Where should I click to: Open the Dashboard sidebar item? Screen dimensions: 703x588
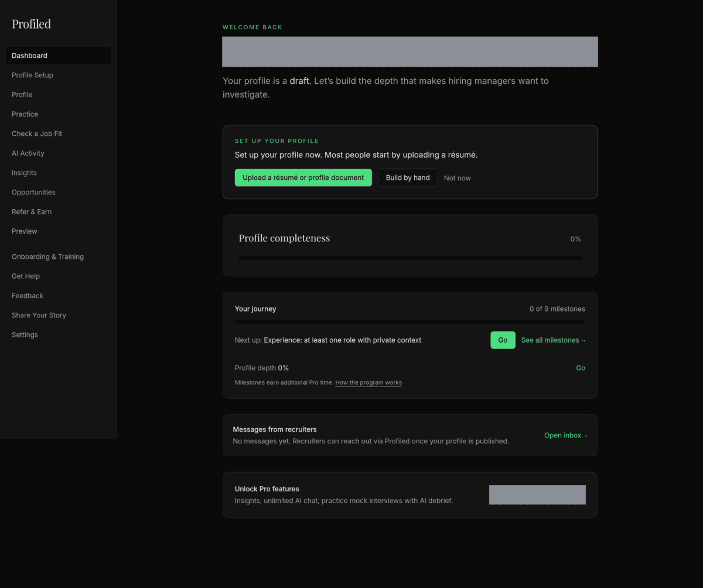(x=58, y=56)
